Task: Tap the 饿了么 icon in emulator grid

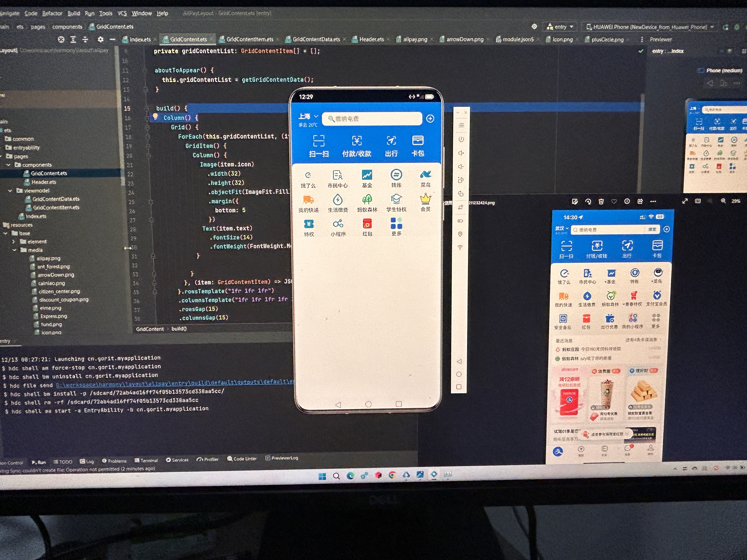Action: pyautogui.click(x=308, y=175)
